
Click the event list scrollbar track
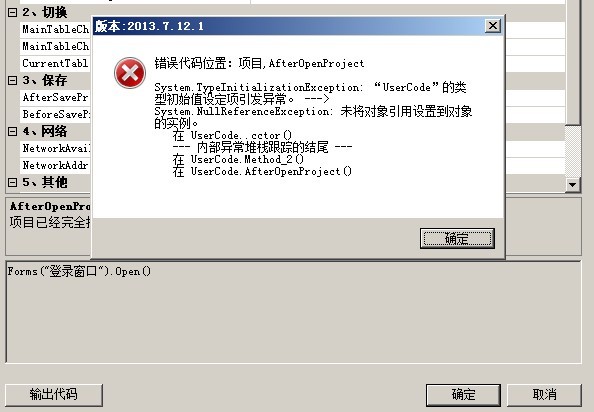coord(573,151)
